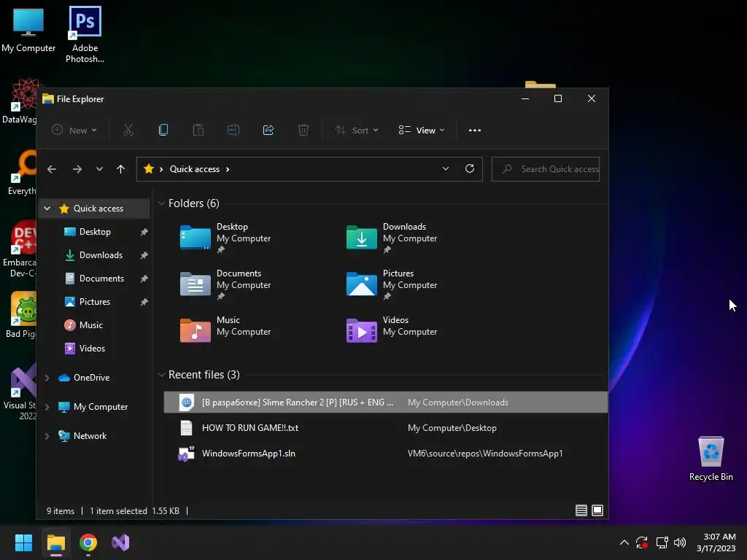This screenshot has height=560, width=747.
Task: Open the Desktop folder tile
Action: 226,238
